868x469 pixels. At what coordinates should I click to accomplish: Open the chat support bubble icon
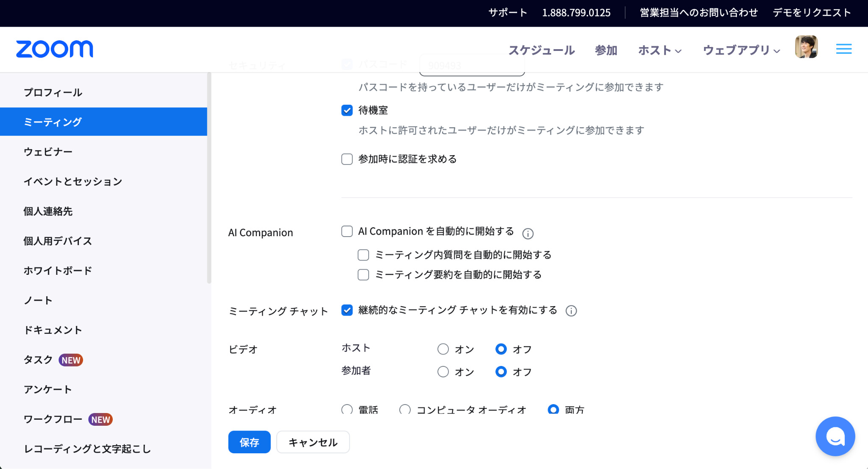click(835, 436)
